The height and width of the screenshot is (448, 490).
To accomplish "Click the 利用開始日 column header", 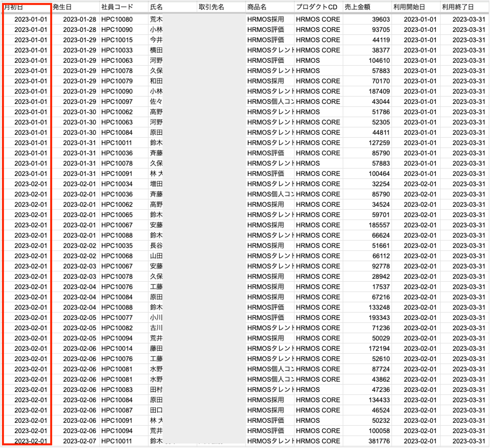I will 409,7.
